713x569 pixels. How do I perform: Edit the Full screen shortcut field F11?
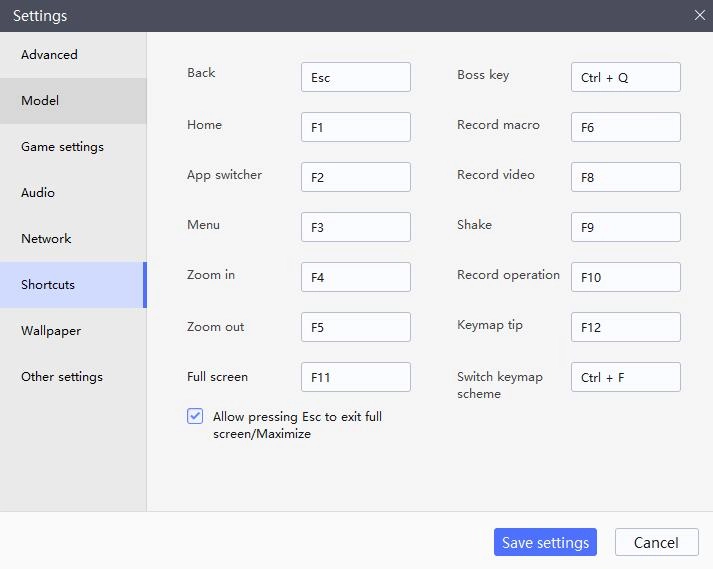356,377
